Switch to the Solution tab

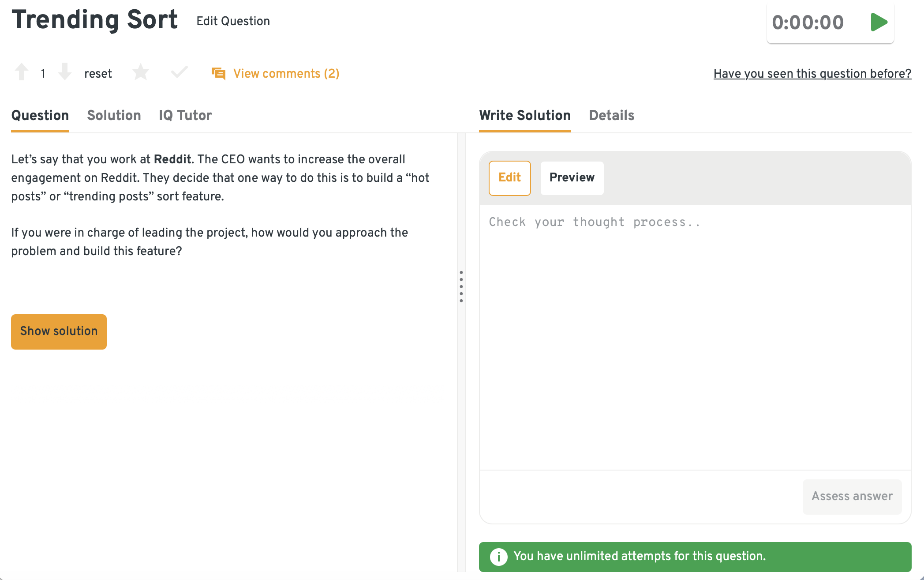pyautogui.click(x=114, y=115)
